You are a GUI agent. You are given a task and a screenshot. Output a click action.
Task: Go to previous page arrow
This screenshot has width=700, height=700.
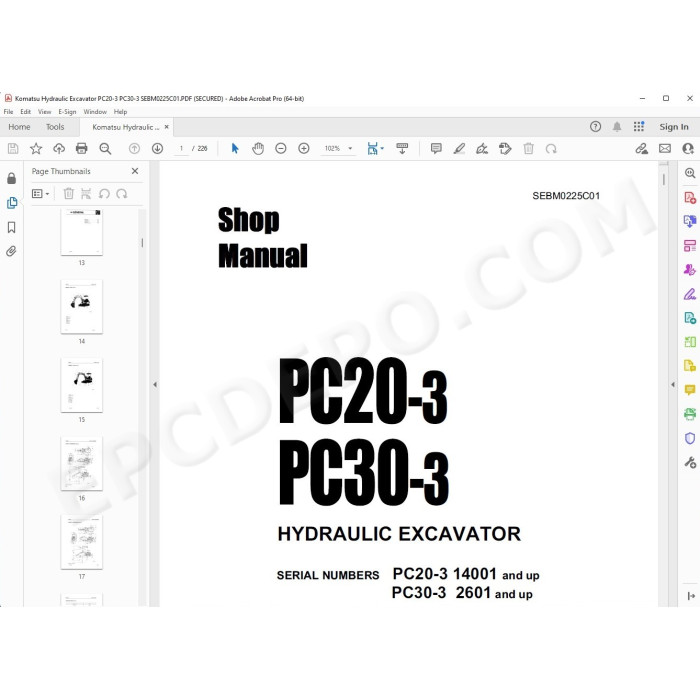pos(134,149)
